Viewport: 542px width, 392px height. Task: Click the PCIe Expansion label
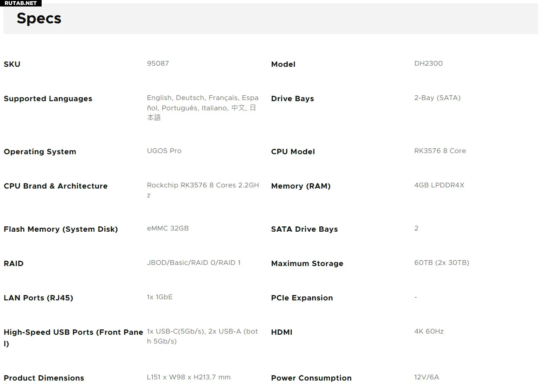(302, 298)
